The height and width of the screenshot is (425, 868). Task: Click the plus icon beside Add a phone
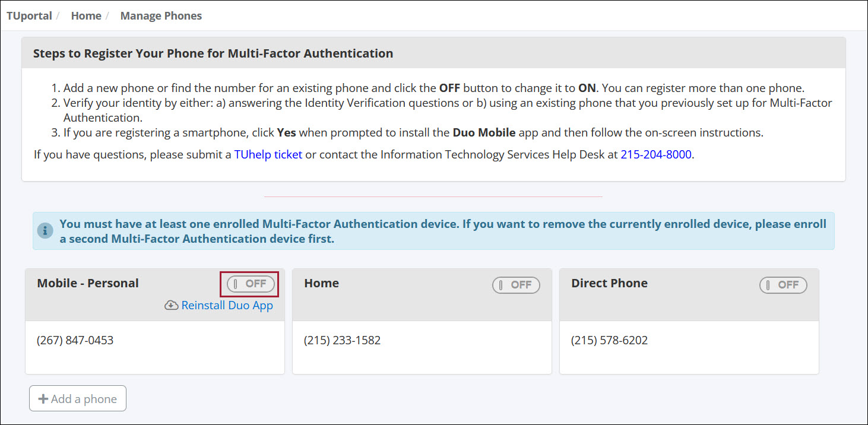tap(43, 399)
